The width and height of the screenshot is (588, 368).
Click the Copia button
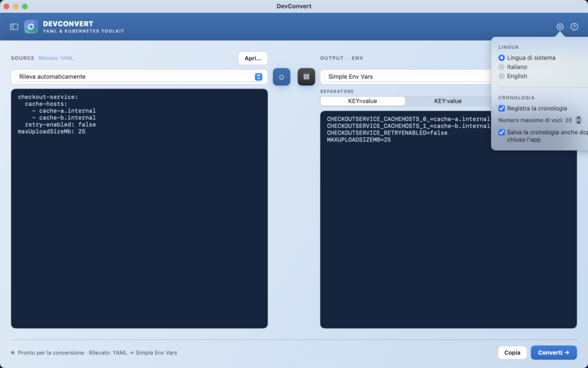tap(512, 352)
